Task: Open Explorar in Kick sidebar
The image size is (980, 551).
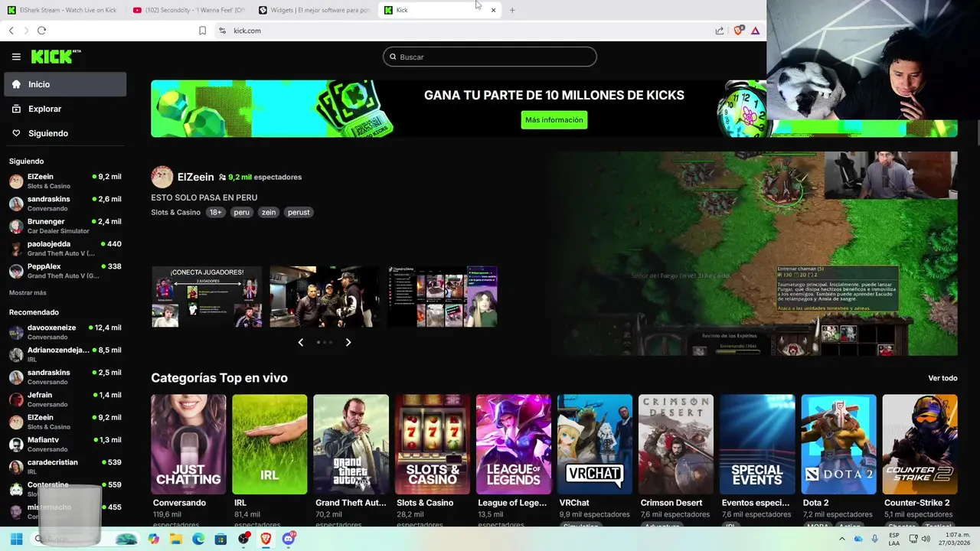Action: [x=65, y=109]
